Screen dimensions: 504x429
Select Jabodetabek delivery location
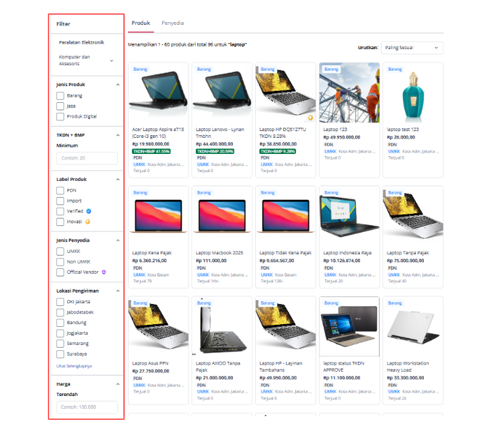click(60, 313)
